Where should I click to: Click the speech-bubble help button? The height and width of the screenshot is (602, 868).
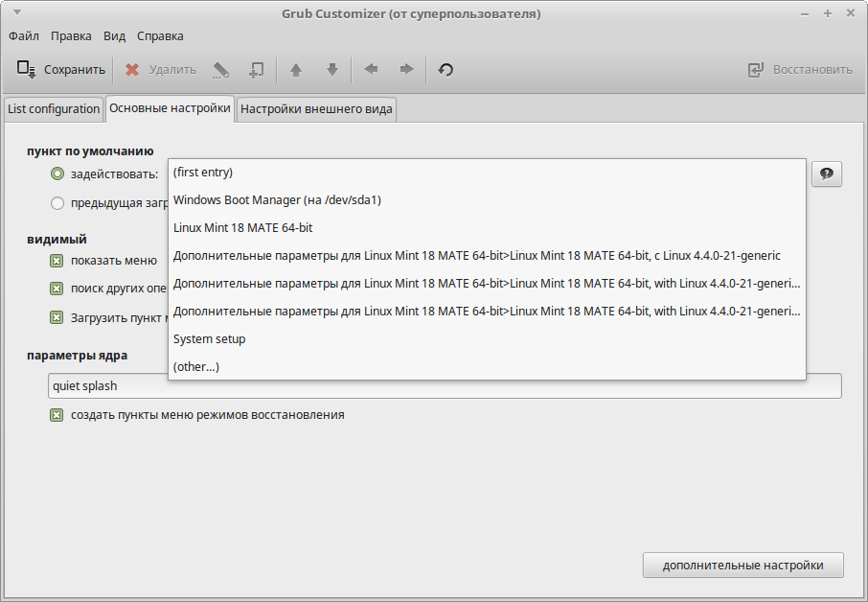click(x=827, y=174)
